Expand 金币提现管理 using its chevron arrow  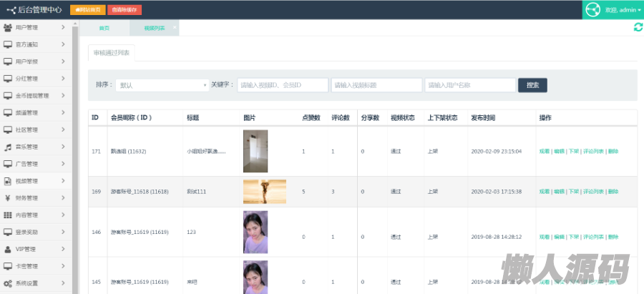(64, 95)
